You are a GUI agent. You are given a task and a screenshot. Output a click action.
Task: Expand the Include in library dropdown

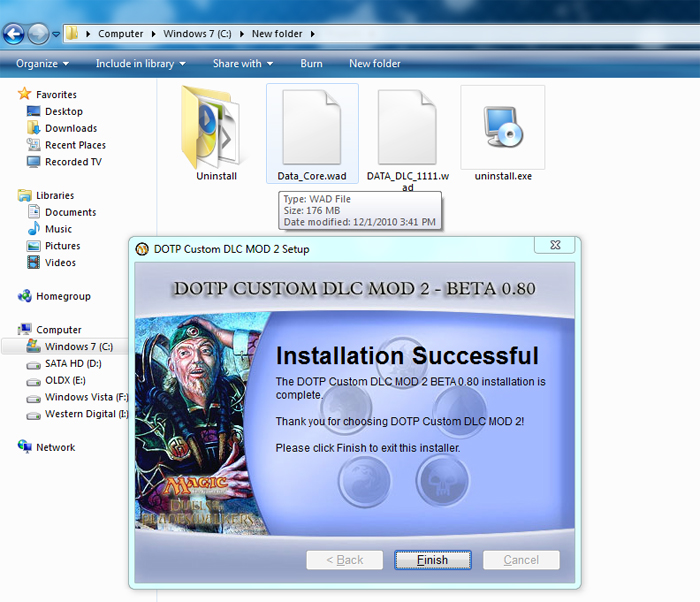pos(140,63)
